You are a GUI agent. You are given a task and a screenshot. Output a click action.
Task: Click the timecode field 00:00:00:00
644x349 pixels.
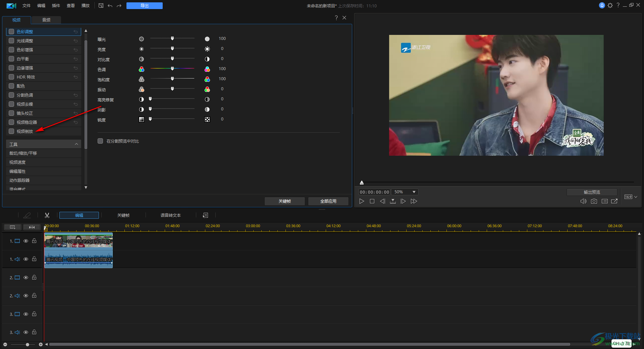[374, 192]
